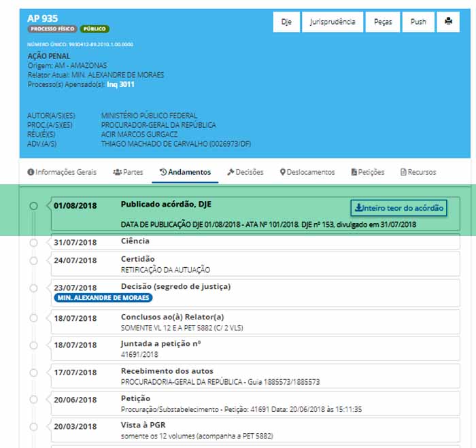476x448 pixels.
Task: Go to the Petições tab
Action: (x=368, y=172)
